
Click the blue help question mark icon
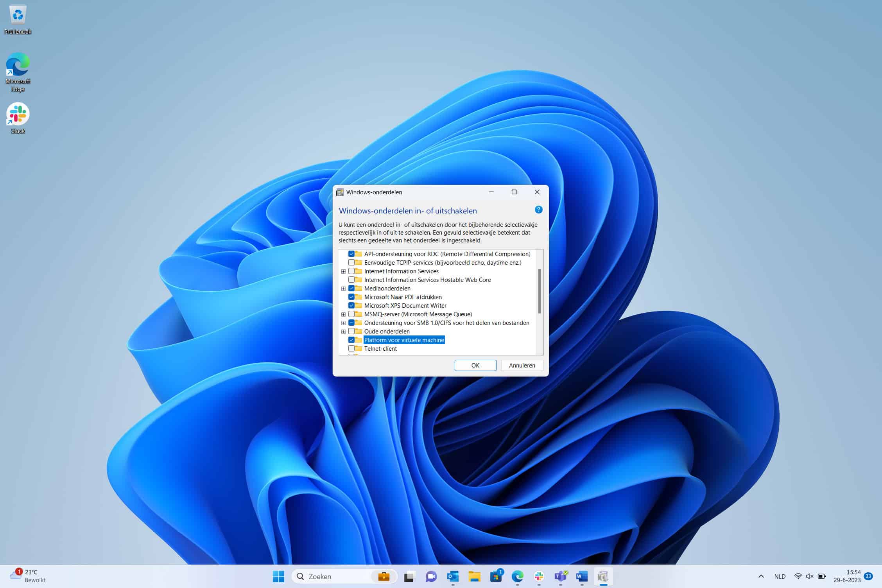coord(538,210)
